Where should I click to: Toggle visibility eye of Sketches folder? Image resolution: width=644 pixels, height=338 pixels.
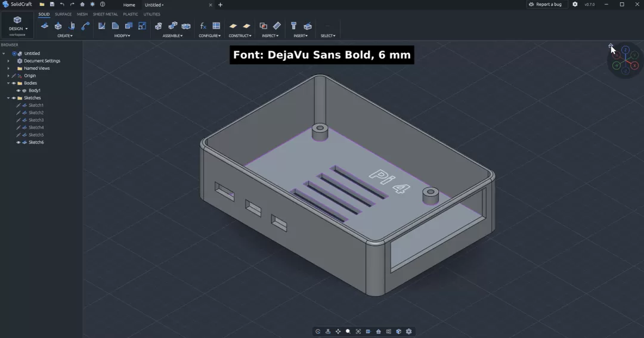click(x=14, y=98)
